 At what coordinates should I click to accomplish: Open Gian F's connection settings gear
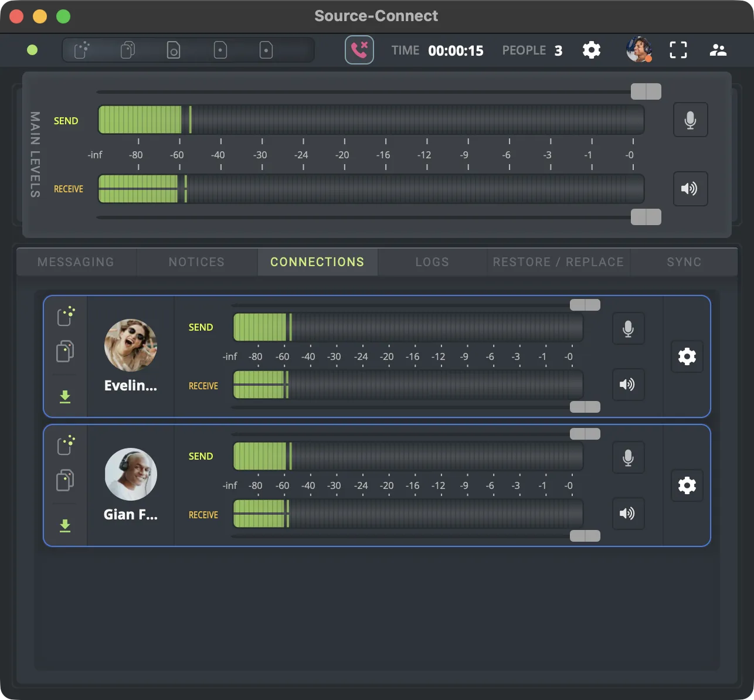[687, 485]
